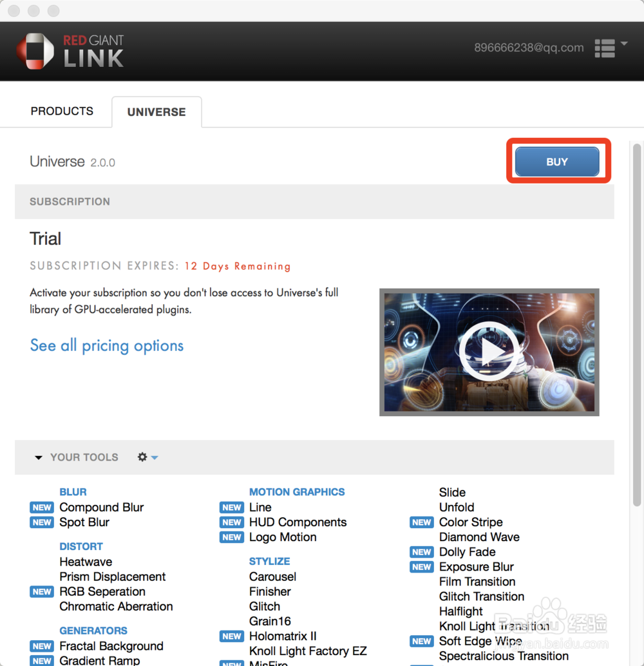
Task: Click NEW badge beside Soft Edge Wipe
Action: [421, 642]
